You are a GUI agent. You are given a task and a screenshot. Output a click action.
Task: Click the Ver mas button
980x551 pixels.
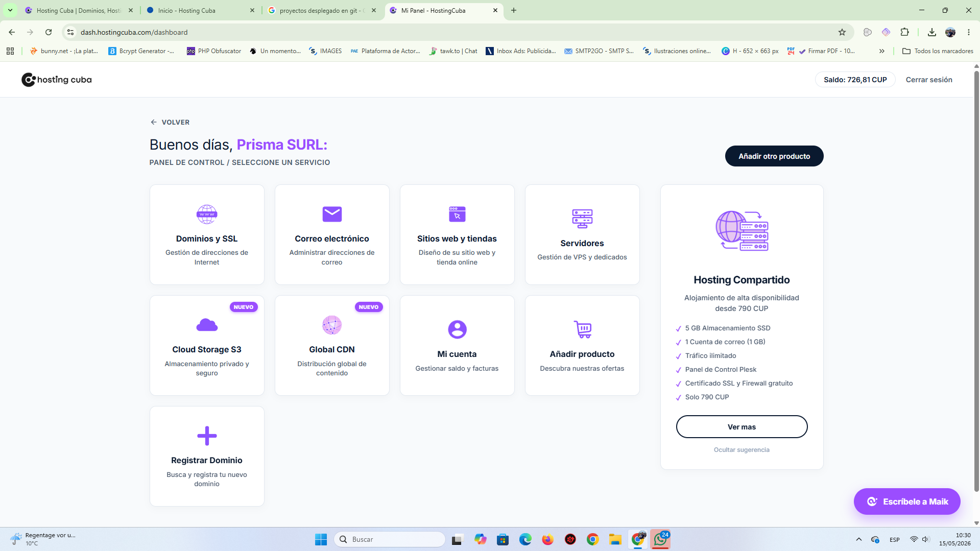(x=742, y=427)
